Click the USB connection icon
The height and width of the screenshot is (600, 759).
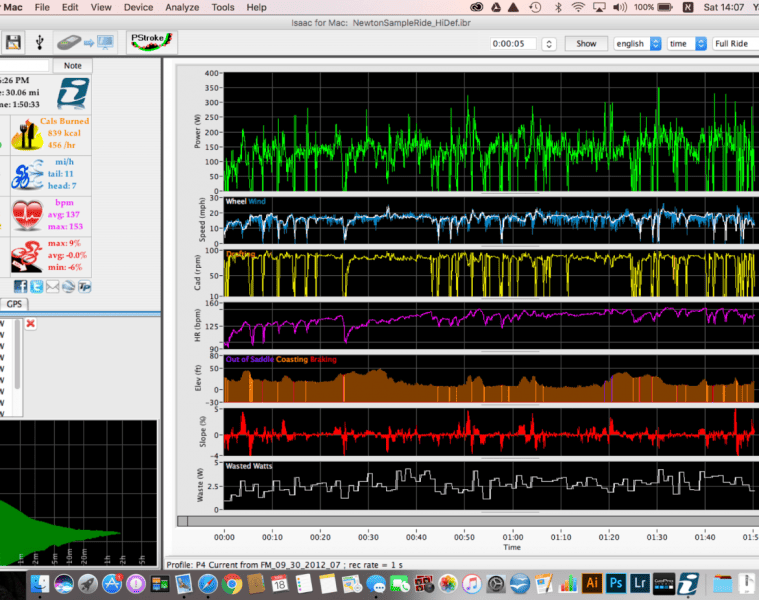[x=39, y=42]
